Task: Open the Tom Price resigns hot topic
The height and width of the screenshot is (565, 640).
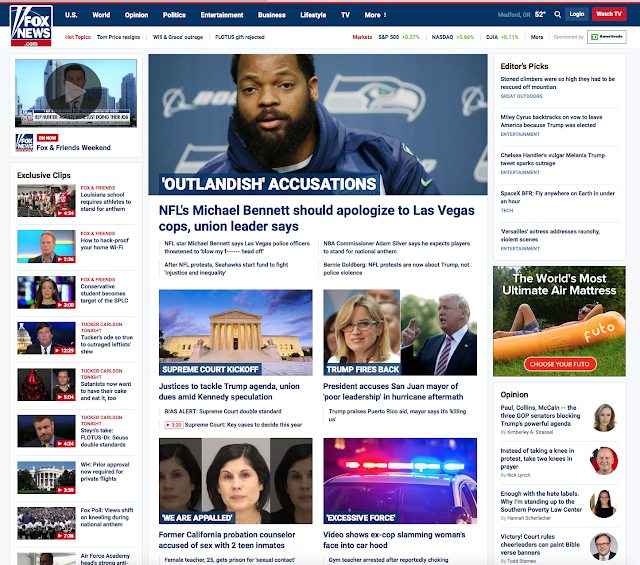Action: [x=118, y=37]
